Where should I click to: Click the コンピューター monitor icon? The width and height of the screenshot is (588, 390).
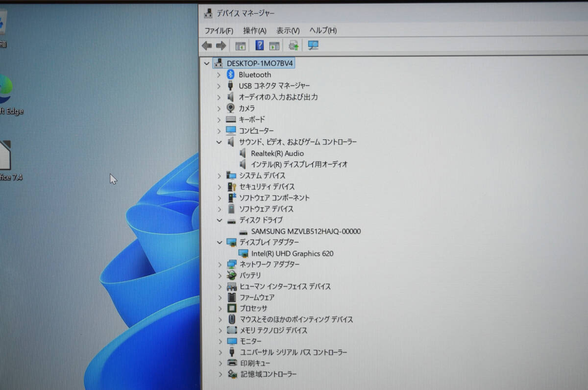click(231, 131)
